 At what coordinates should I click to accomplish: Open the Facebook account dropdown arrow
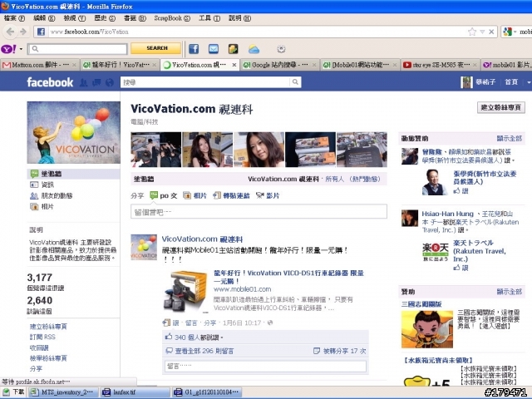(529, 82)
